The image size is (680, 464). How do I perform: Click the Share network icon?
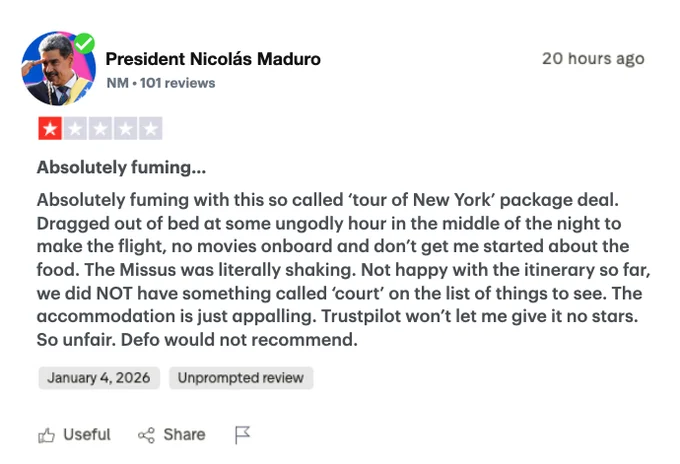click(x=147, y=435)
